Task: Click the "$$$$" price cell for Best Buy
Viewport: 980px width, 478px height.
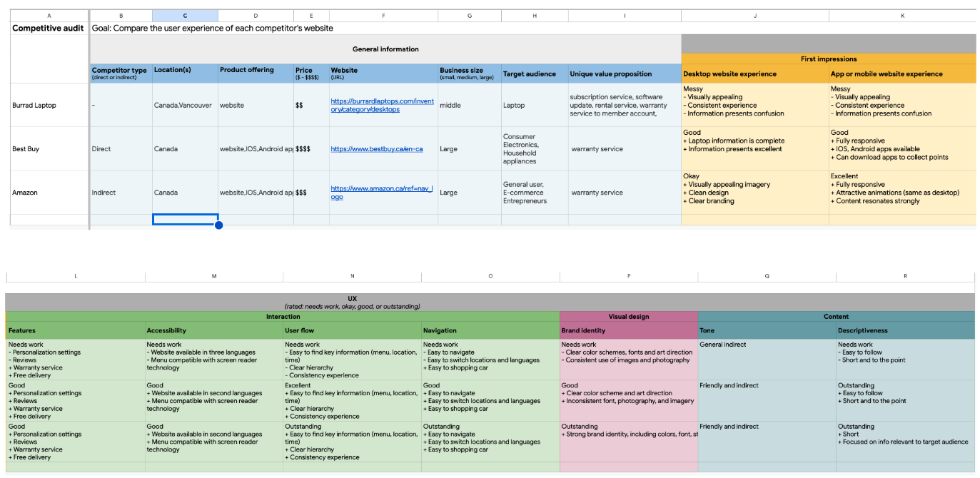Action: [311, 149]
